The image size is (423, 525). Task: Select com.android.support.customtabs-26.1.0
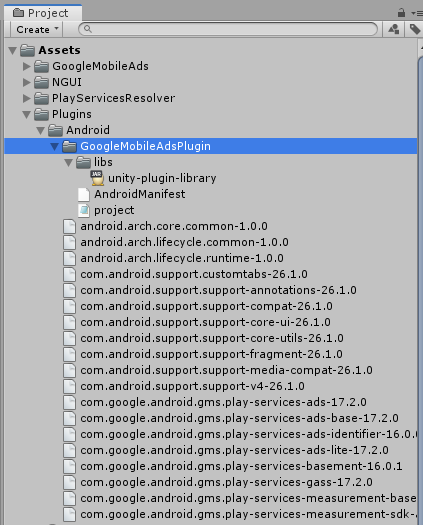194,274
